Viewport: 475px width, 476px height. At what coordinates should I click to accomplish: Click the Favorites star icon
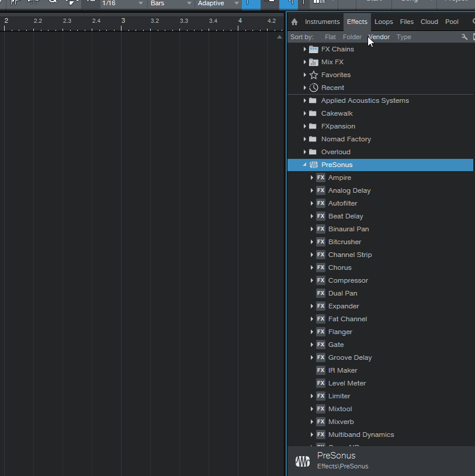(x=313, y=75)
